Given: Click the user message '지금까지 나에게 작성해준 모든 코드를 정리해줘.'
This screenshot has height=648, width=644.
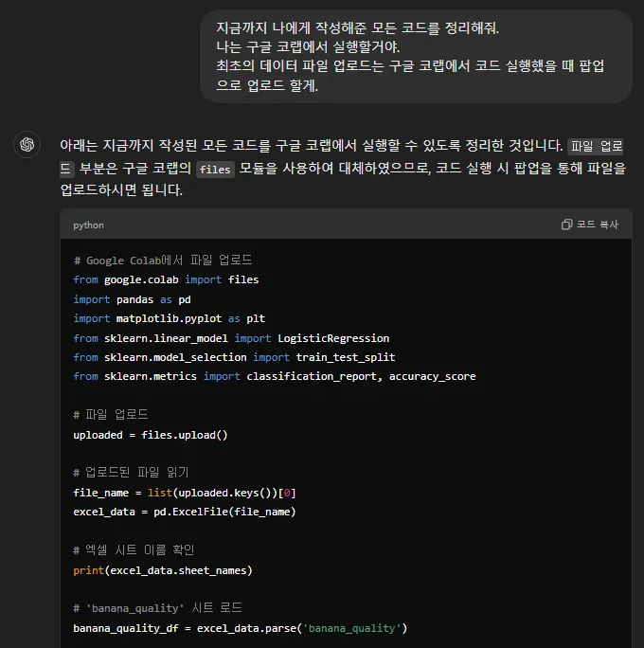Looking at the screenshot, I should (358, 28).
